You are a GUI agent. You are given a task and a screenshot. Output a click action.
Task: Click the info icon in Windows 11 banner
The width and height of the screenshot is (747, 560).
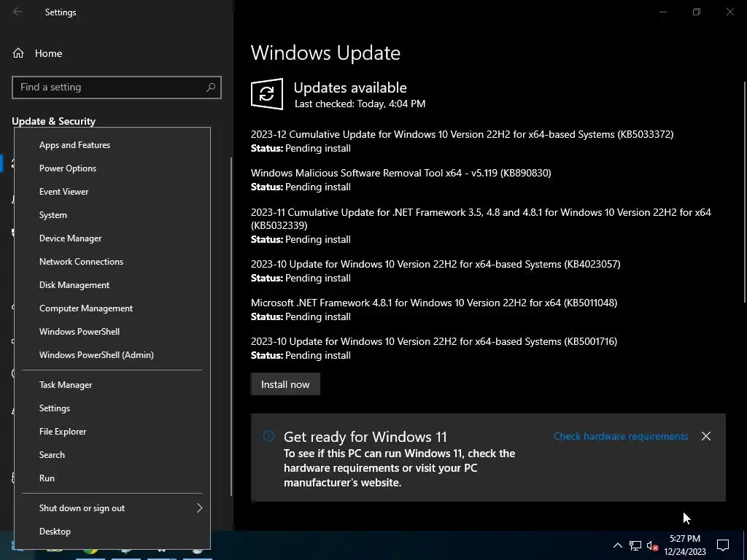click(268, 436)
